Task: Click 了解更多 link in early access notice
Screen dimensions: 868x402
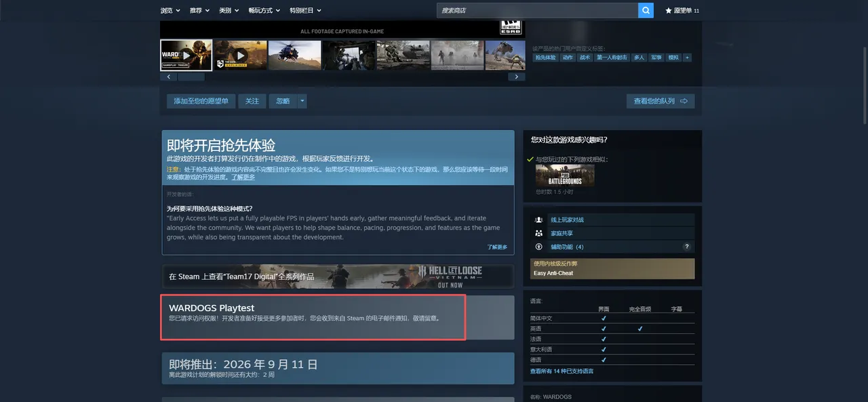Action: point(243,177)
